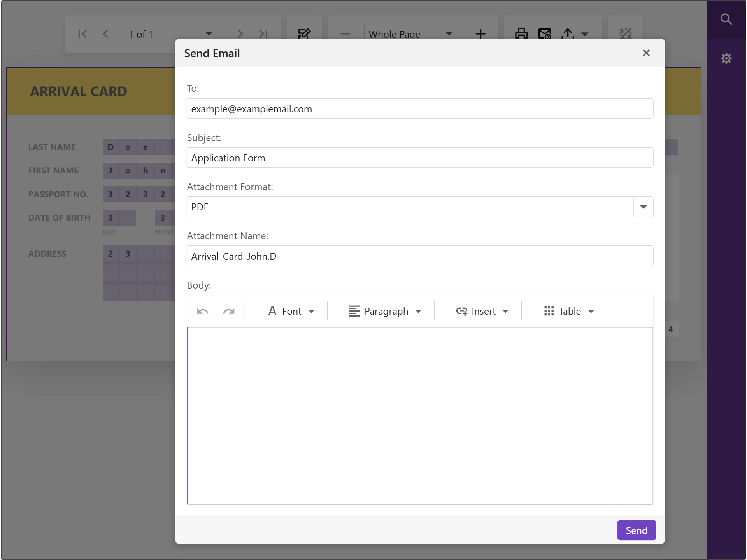Image resolution: width=747 pixels, height=560 pixels.
Task: Go to the previous page
Action: pos(105,34)
